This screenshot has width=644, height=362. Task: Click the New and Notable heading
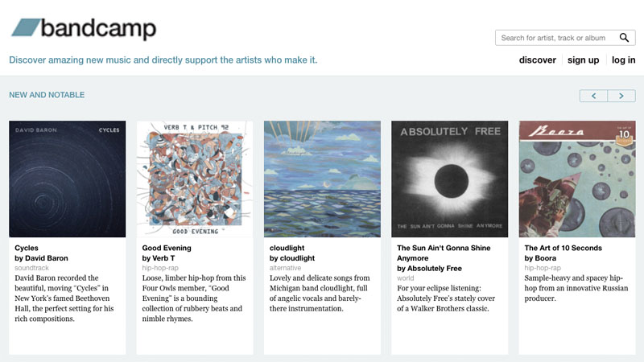click(x=47, y=95)
